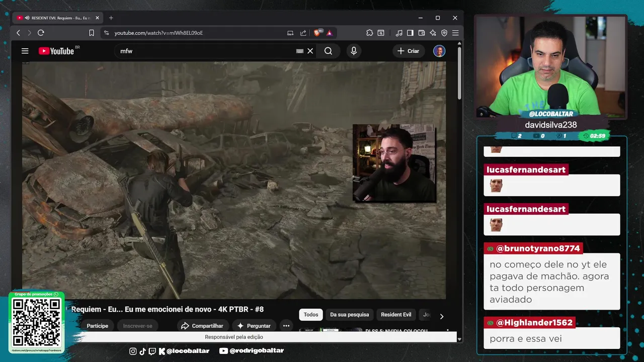Open the browser extensions puzzle icon
The height and width of the screenshot is (362, 644).
(x=370, y=33)
